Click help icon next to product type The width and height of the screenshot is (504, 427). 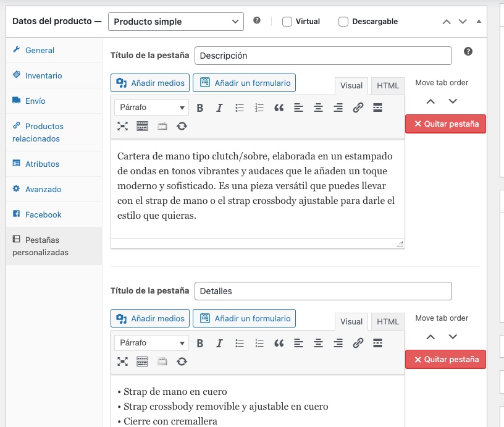tap(256, 20)
